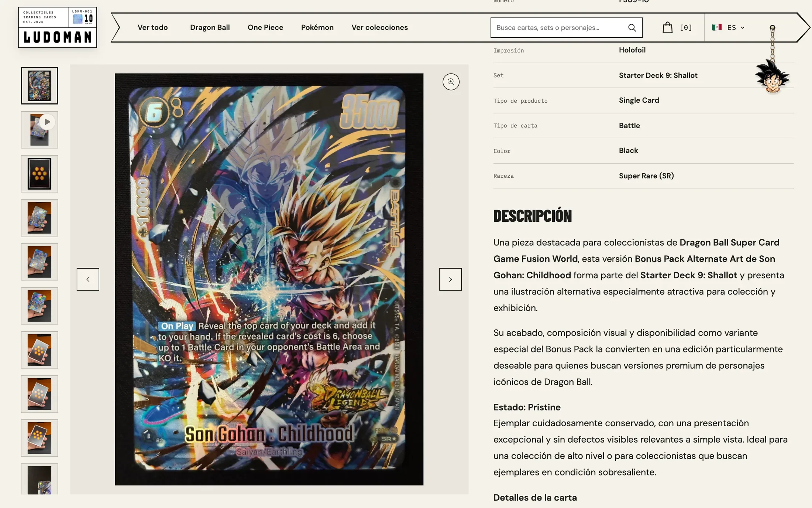This screenshot has height=508, width=812.
Task: Open Ver colecciones menu item
Action: [379, 27]
